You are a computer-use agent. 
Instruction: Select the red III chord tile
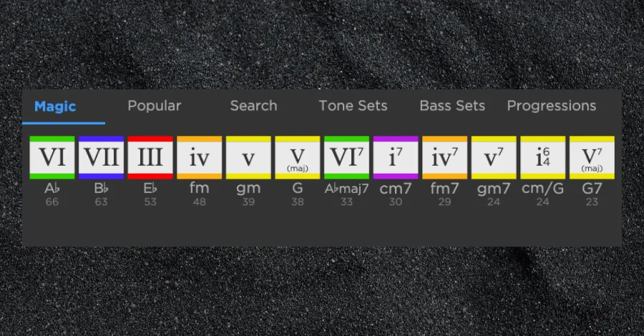coord(150,157)
